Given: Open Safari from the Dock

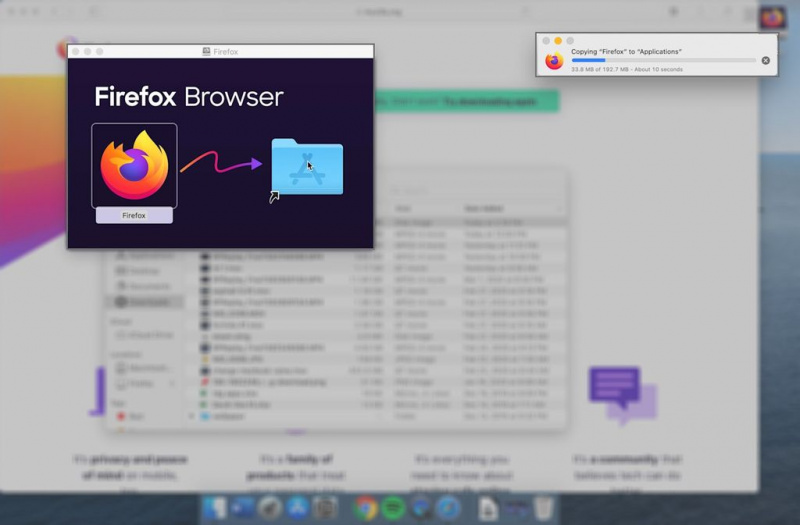Looking at the screenshot, I should (448, 508).
